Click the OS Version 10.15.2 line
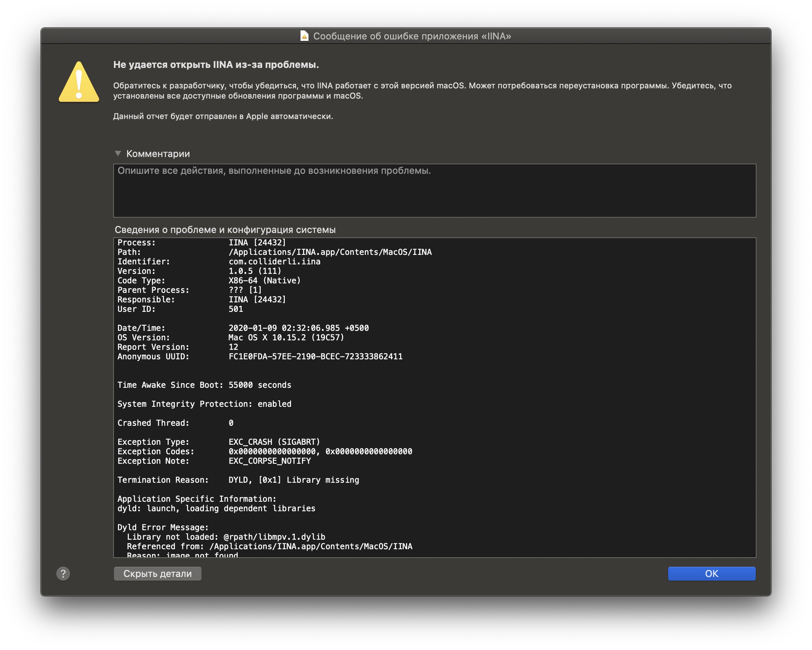 coord(230,337)
